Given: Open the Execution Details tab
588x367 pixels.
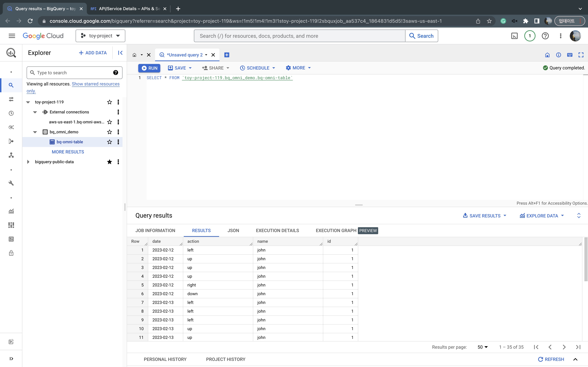Looking at the screenshot, I should coord(277,231).
